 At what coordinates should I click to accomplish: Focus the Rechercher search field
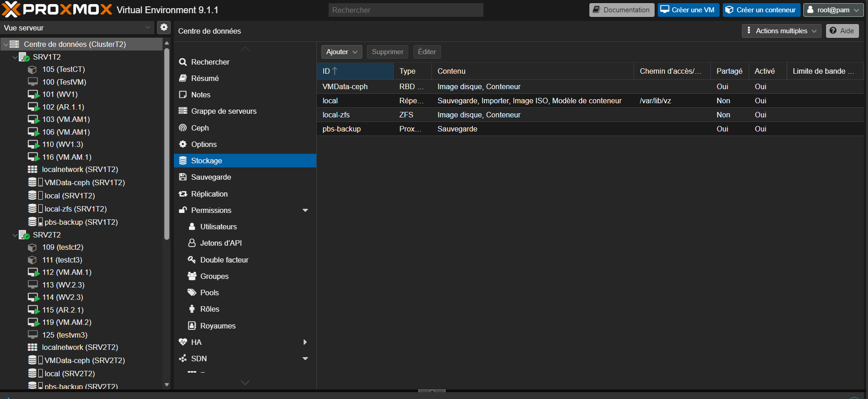pyautogui.click(x=406, y=10)
